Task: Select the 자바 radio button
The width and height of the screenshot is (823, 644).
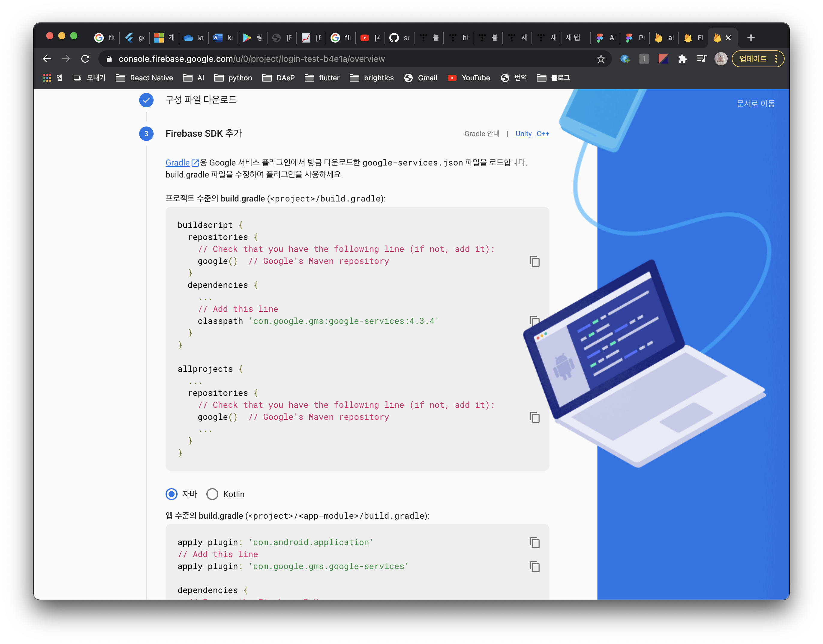Action: click(x=172, y=494)
